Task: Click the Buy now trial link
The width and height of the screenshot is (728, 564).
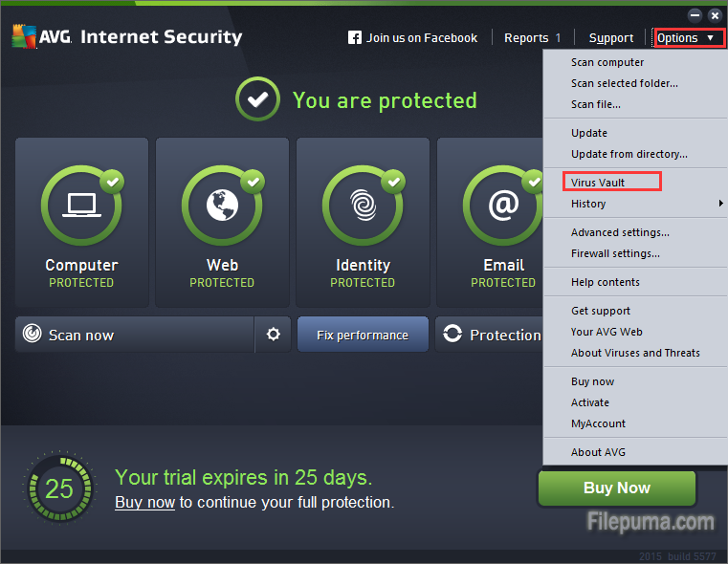Action: pos(144,502)
